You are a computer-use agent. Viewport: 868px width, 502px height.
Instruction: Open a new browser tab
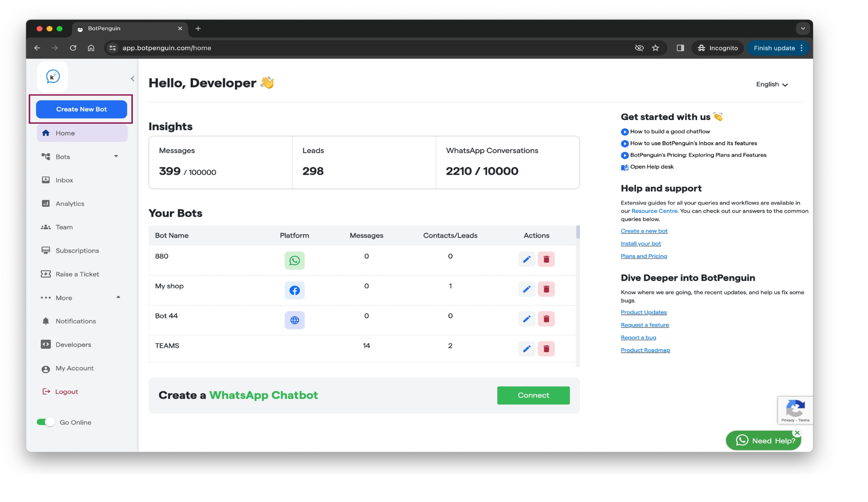tap(198, 28)
